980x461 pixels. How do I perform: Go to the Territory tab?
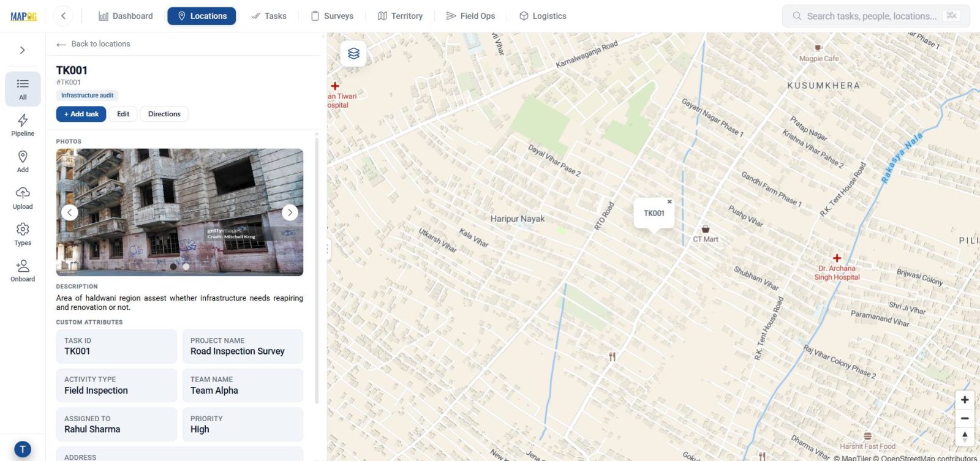pyautogui.click(x=401, y=16)
